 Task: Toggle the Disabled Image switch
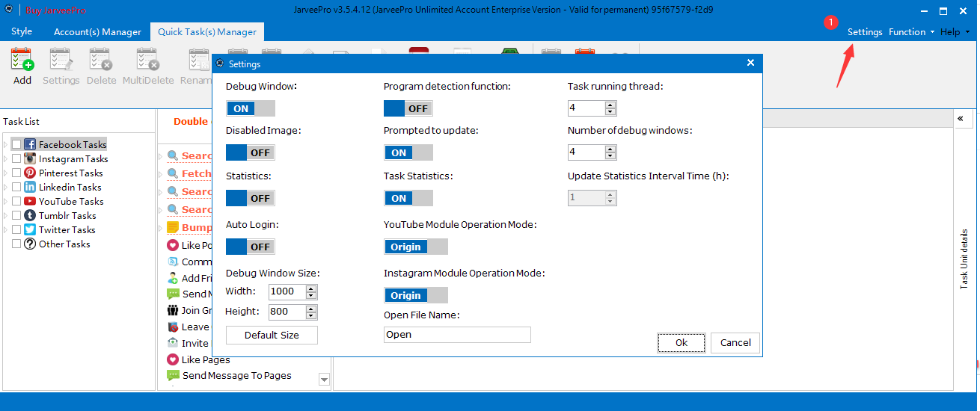(251, 152)
